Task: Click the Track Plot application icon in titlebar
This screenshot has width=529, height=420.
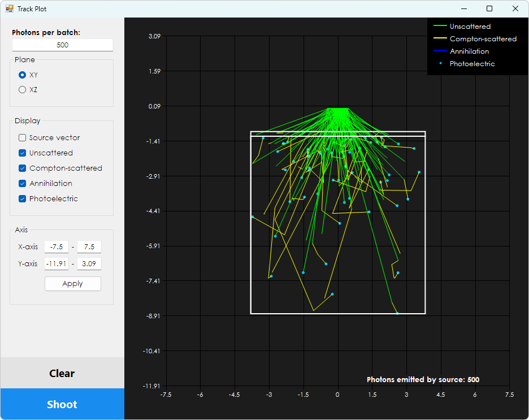Action: tap(10, 8)
